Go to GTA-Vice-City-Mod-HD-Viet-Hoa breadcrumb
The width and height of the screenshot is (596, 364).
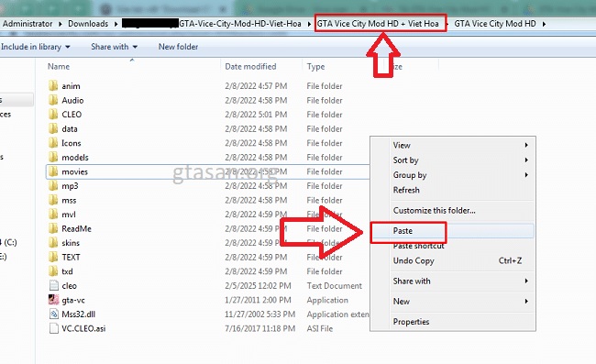[x=240, y=24]
